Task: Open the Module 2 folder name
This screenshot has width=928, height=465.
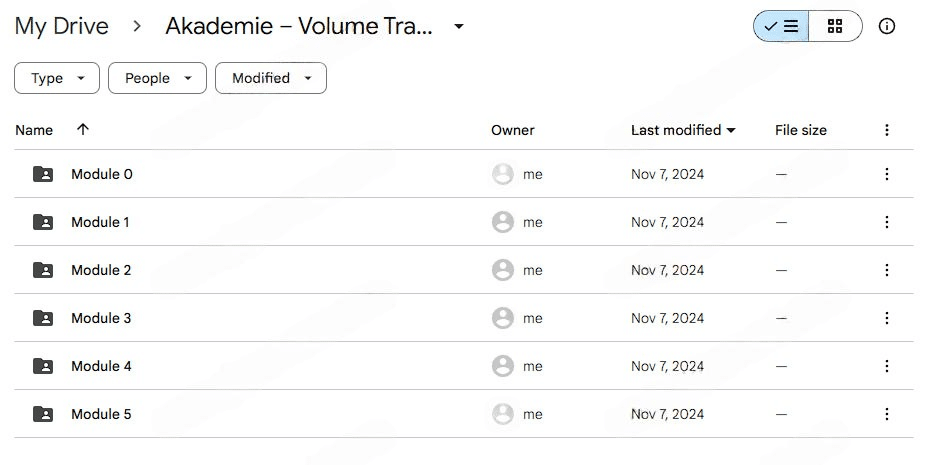Action: pyautogui.click(x=101, y=270)
